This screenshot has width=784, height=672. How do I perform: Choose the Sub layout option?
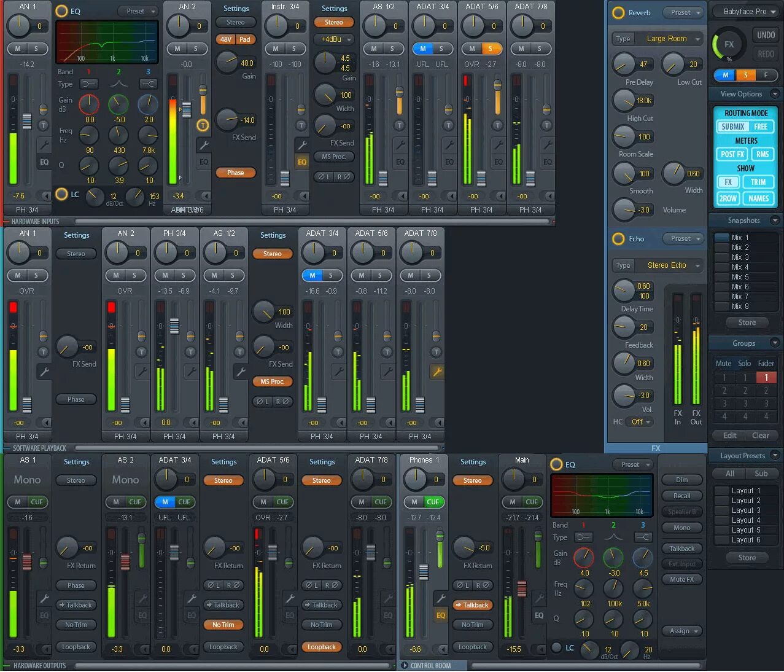[x=761, y=474]
